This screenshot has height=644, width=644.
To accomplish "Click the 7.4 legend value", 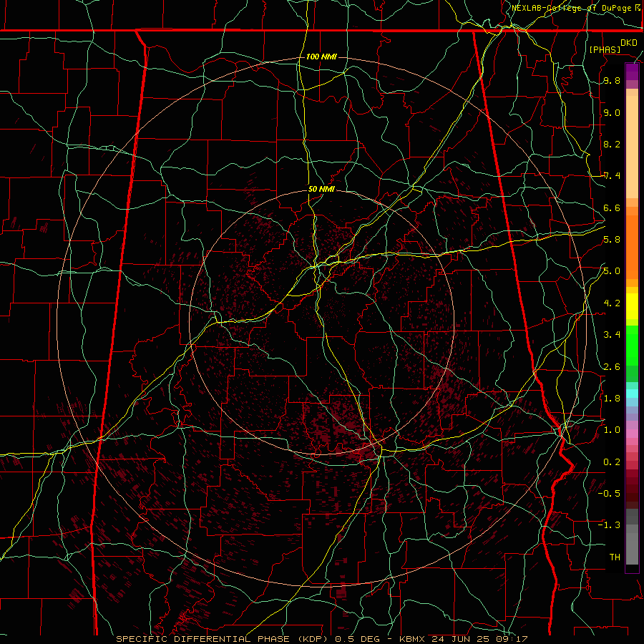I will [x=612, y=176].
